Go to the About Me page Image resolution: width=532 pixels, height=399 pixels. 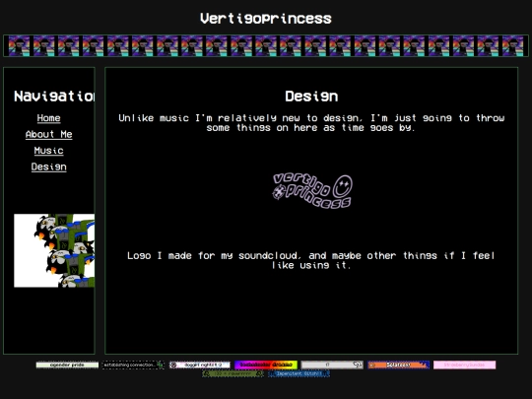pos(48,134)
